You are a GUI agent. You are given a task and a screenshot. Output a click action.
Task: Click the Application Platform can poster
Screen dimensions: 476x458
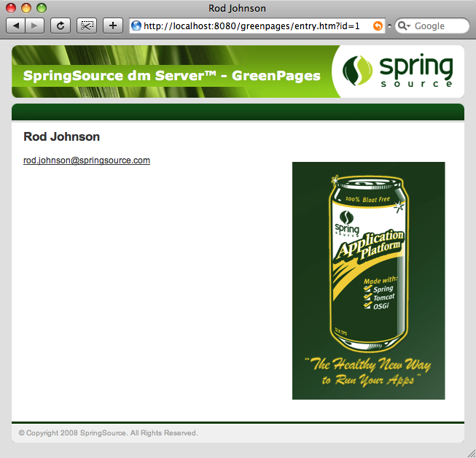click(369, 281)
